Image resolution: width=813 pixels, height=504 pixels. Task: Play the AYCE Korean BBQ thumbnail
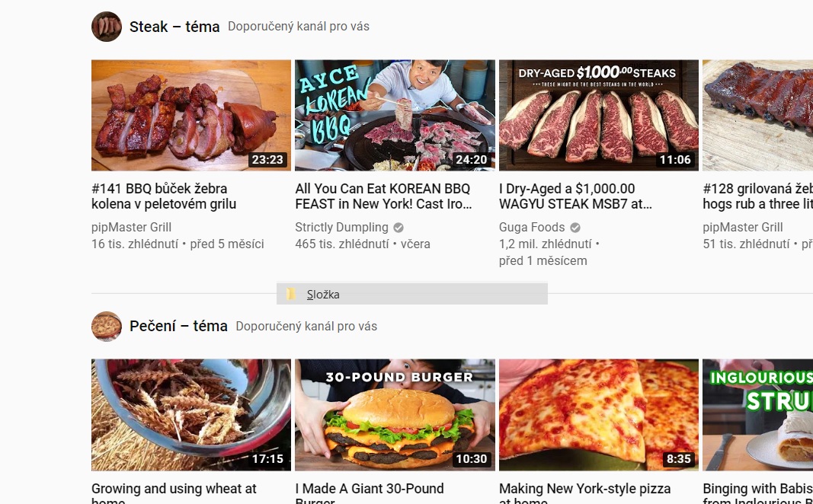click(x=395, y=115)
